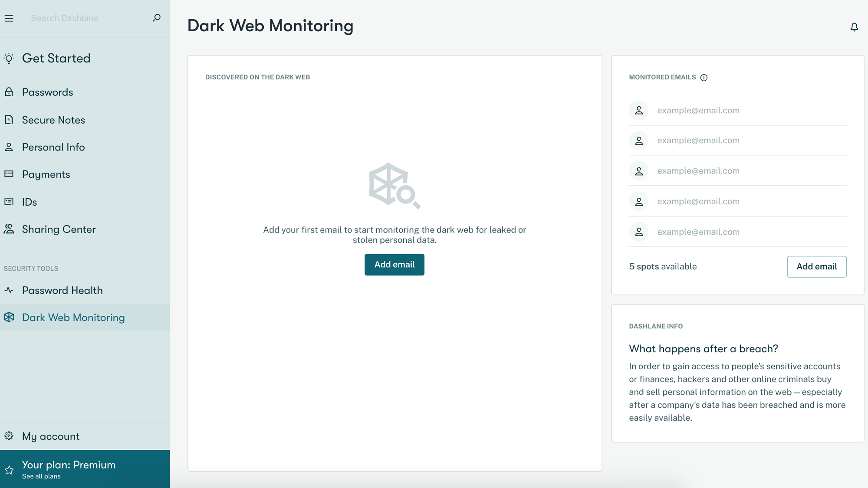Click the Get Started lightbulb icon

pyautogui.click(x=9, y=58)
